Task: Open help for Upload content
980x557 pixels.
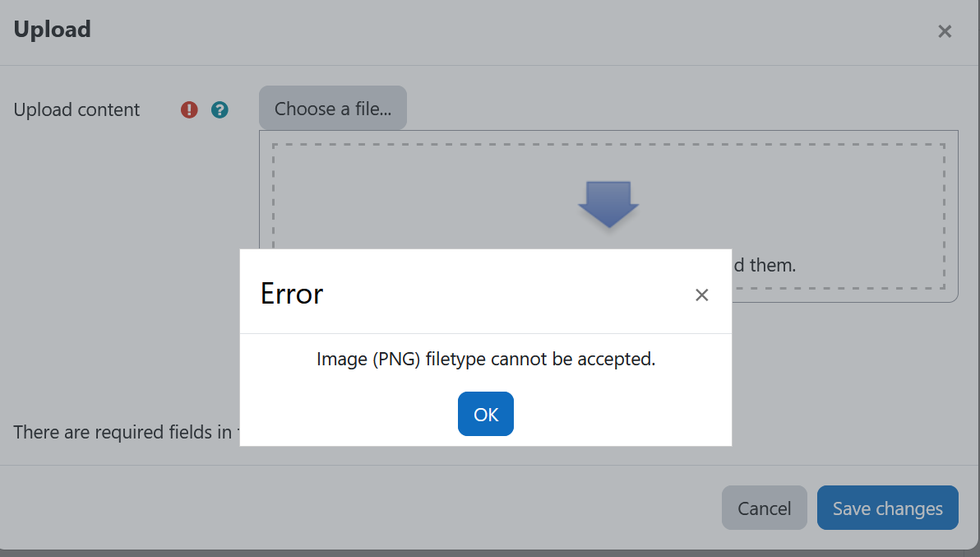Action: (220, 110)
